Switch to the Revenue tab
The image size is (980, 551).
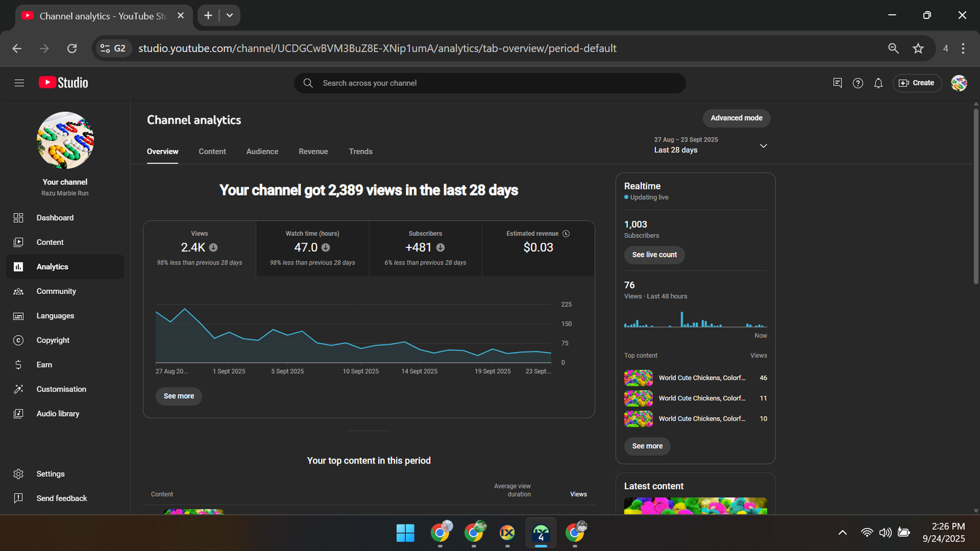click(313, 151)
